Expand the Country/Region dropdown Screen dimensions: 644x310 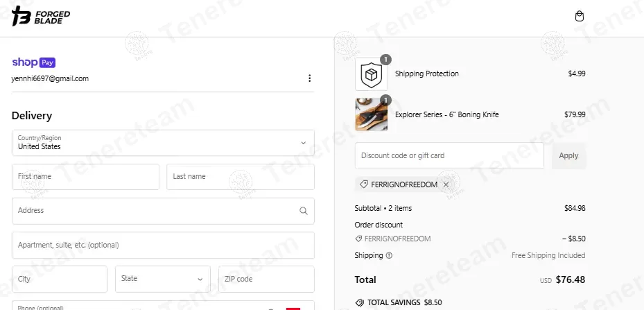tap(163, 143)
